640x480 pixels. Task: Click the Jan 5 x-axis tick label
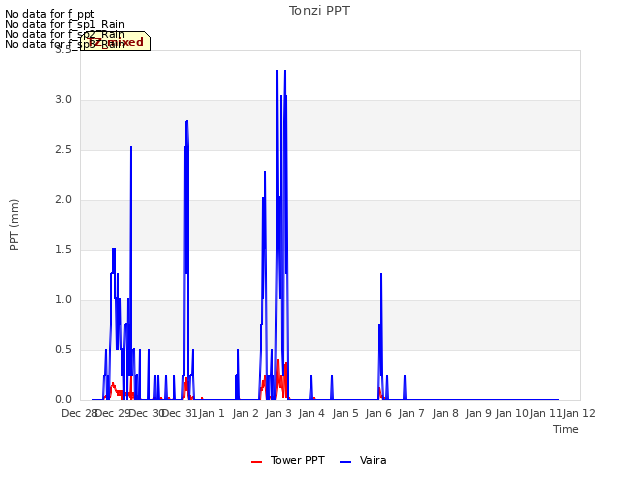click(x=345, y=413)
